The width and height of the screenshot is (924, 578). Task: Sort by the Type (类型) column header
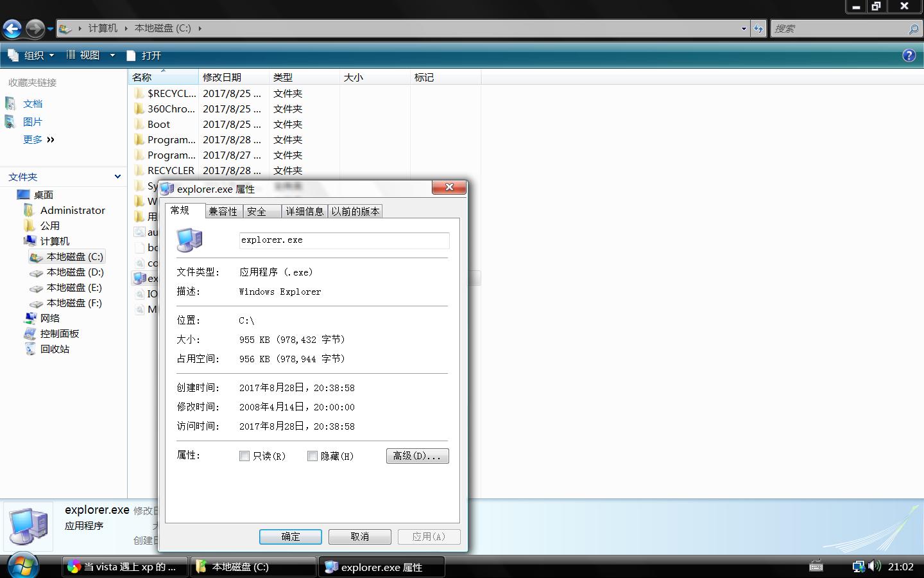click(x=304, y=77)
